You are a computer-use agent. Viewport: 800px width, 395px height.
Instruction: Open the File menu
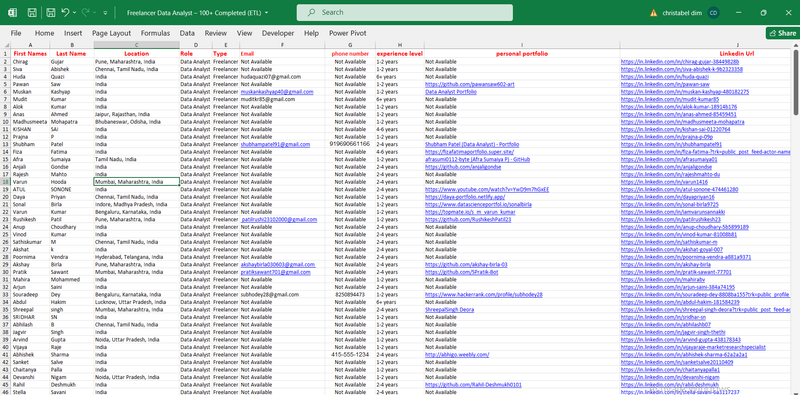[16, 33]
